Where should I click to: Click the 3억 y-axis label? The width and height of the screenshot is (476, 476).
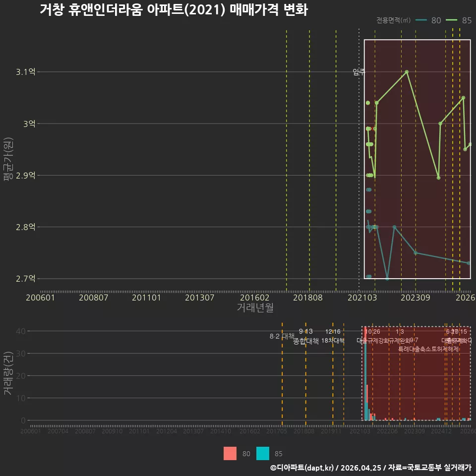[29, 123]
